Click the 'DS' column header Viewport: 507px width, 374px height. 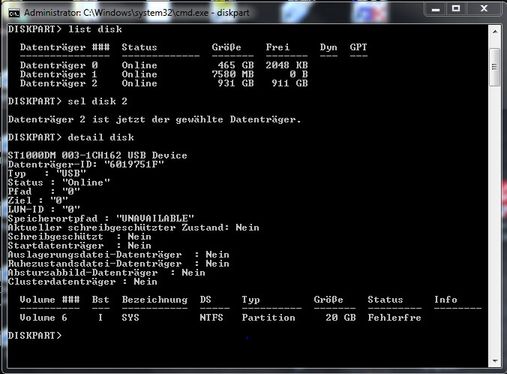206,299
